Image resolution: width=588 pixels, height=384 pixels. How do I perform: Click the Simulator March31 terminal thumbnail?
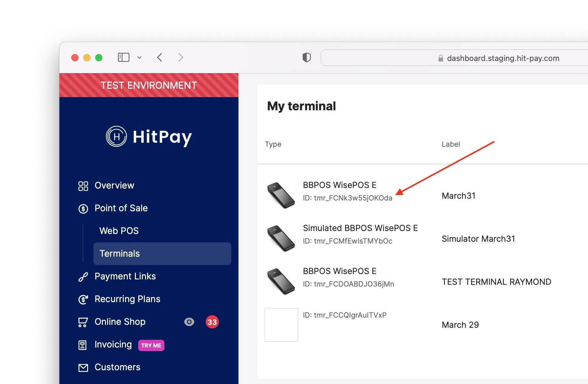[x=281, y=238]
